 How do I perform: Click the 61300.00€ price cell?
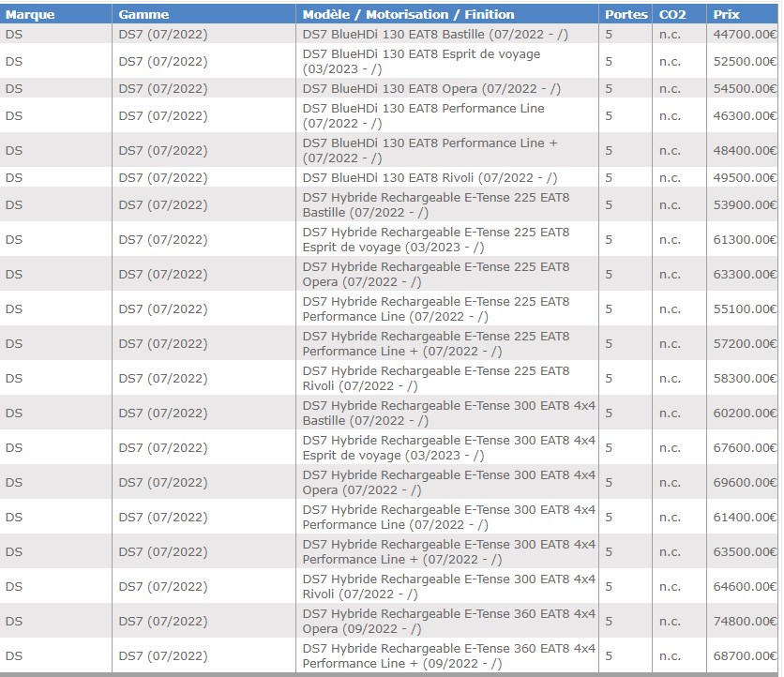coord(745,239)
